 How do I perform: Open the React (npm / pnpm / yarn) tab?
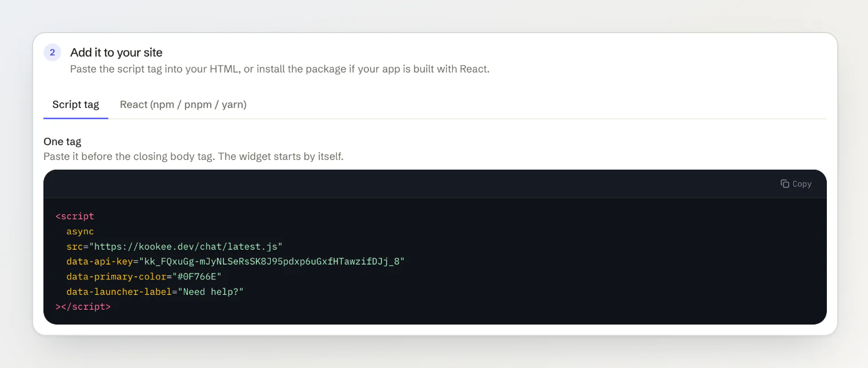tap(183, 105)
